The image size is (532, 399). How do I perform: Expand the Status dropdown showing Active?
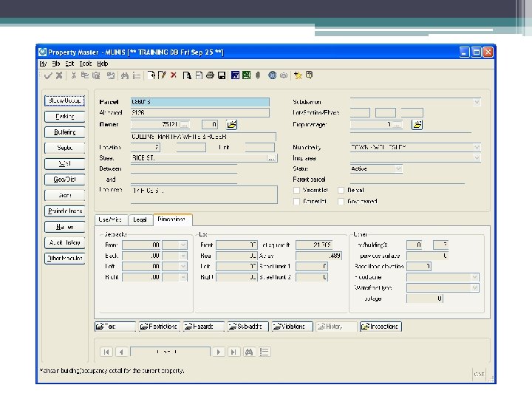pyautogui.click(x=398, y=168)
